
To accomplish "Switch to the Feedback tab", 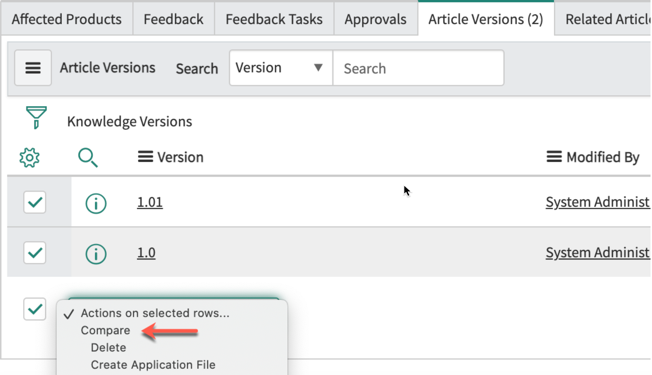I will click(x=173, y=19).
